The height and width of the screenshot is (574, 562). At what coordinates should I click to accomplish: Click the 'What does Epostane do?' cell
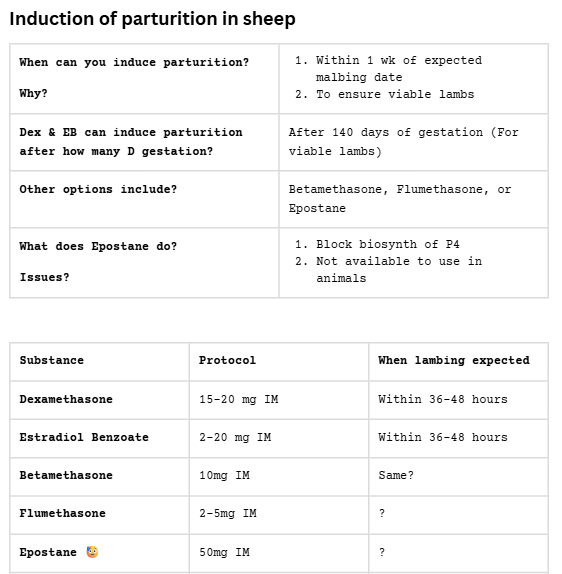pos(144,262)
